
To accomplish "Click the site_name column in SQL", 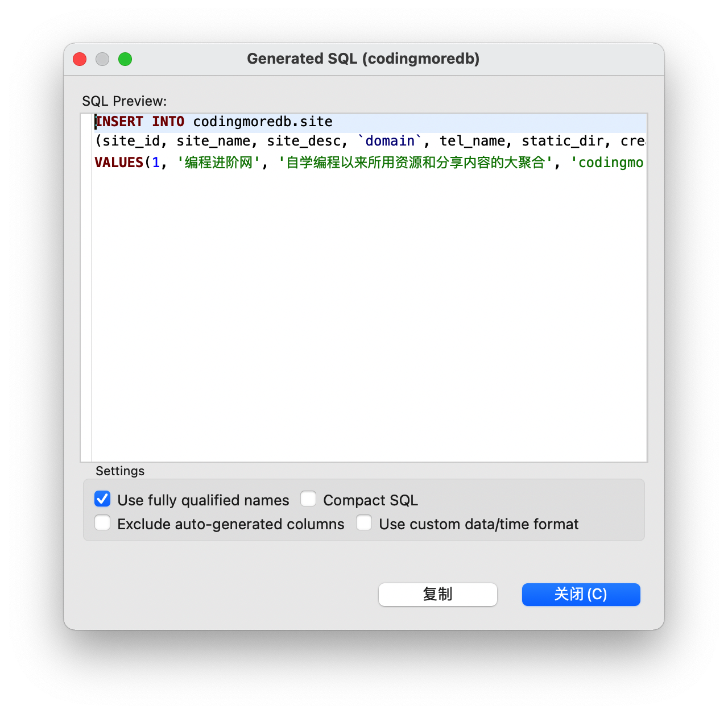I will click(213, 141).
